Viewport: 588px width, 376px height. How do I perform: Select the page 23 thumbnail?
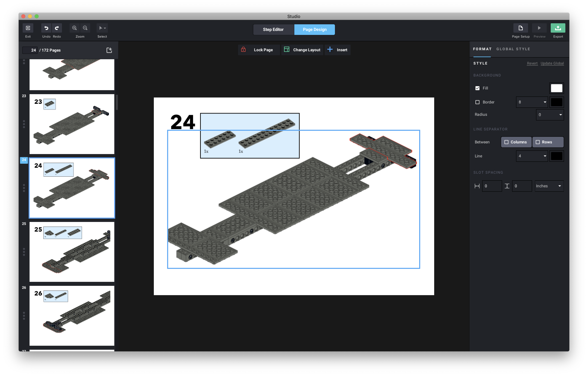(72, 124)
